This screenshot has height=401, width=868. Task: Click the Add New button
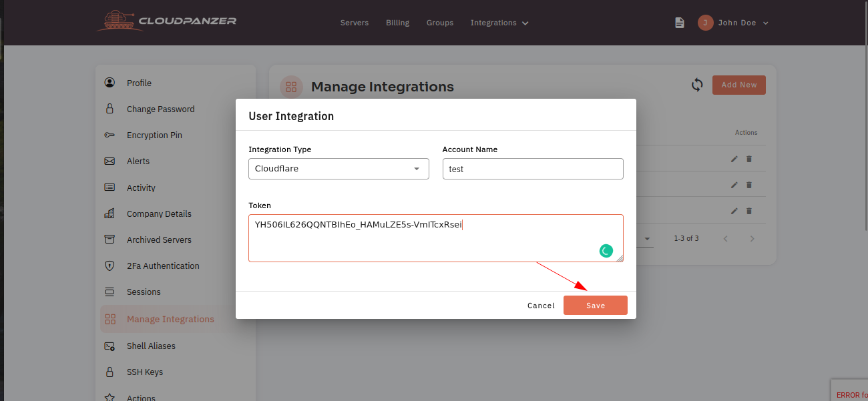[739, 85]
